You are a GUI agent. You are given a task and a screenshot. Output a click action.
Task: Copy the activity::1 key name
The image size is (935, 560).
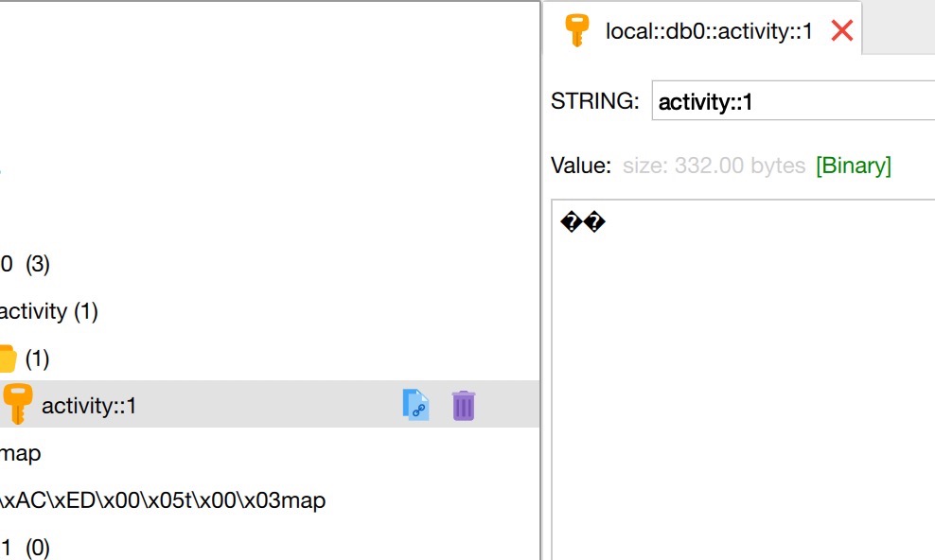415,405
